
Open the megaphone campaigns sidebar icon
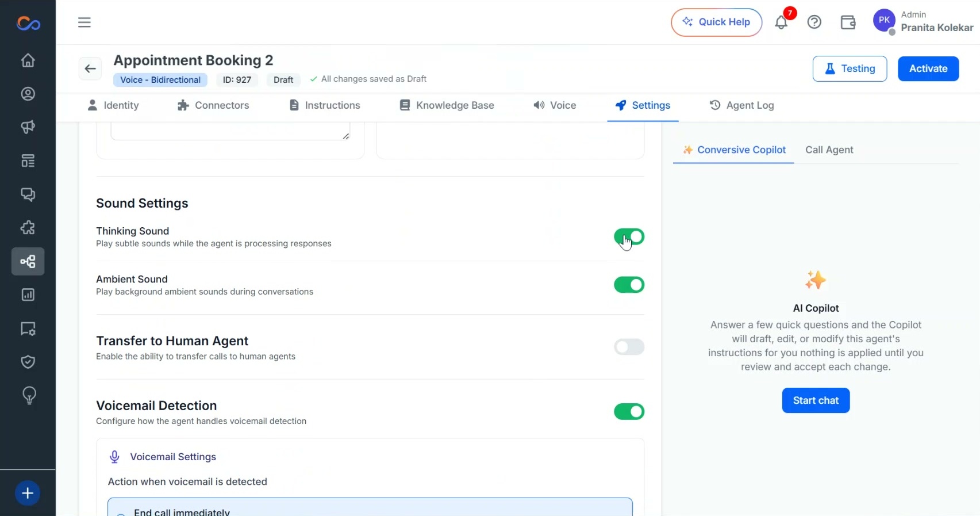click(28, 127)
